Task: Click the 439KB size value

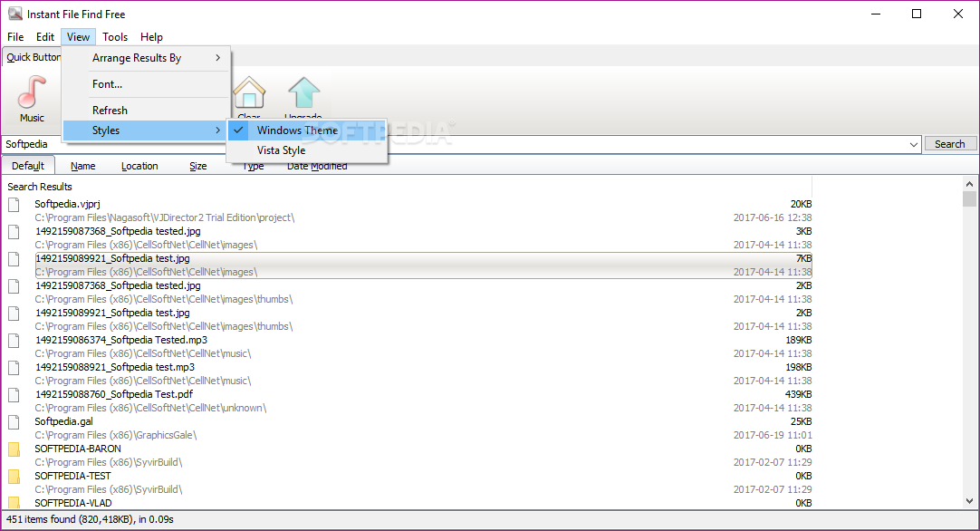Action: coord(799,395)
